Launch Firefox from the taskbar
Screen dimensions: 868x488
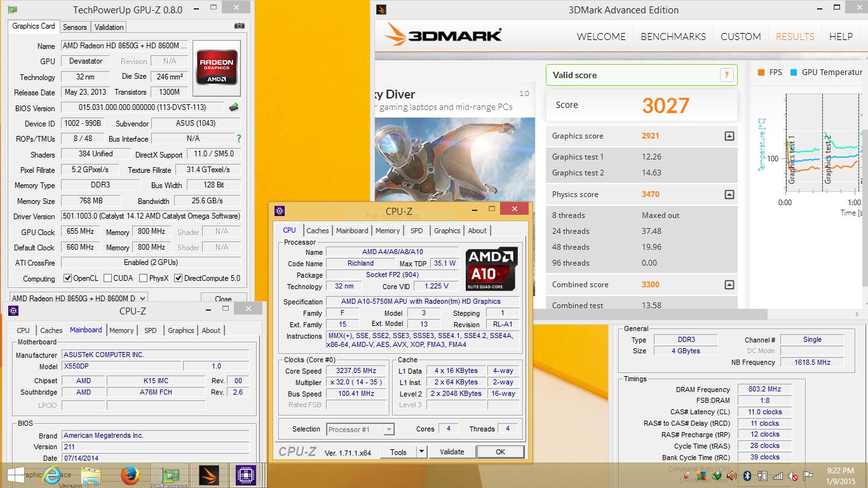point(130,475)
